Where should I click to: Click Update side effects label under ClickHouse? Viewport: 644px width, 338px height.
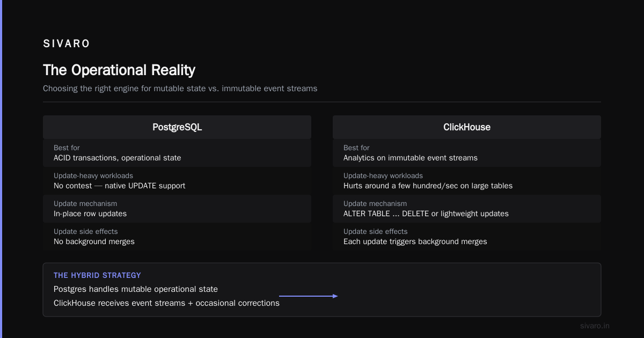(x=376, y=231)
